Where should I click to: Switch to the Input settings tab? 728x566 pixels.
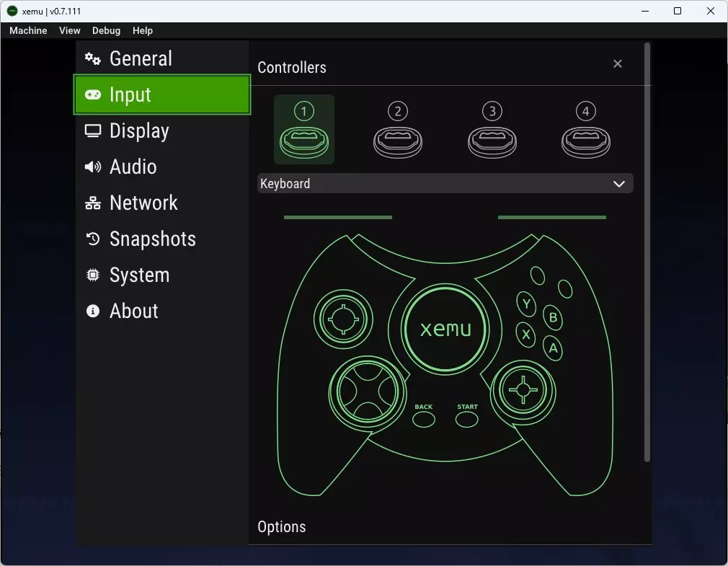(162, 94)
